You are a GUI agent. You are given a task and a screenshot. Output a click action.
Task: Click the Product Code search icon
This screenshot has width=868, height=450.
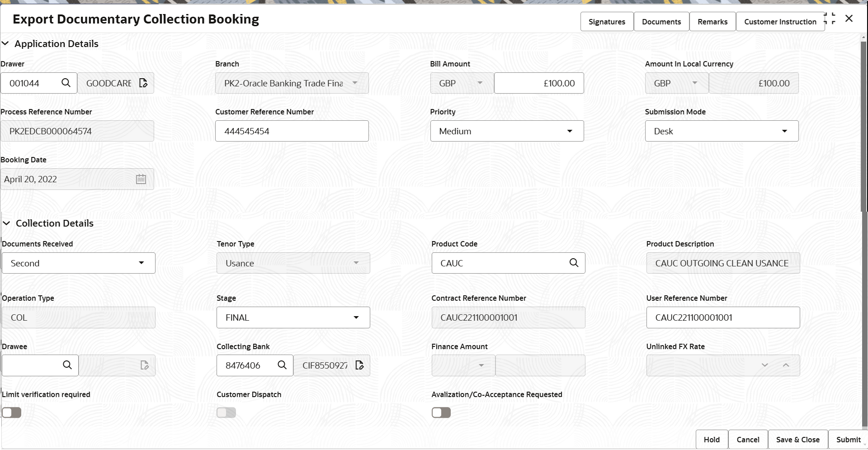click(x=574, y=263)
